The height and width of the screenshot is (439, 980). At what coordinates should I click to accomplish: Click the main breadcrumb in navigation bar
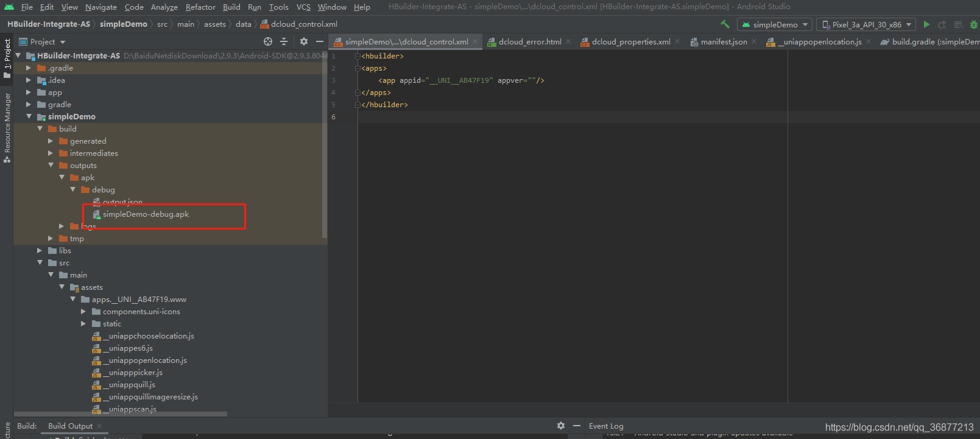(x=186, y=24)
